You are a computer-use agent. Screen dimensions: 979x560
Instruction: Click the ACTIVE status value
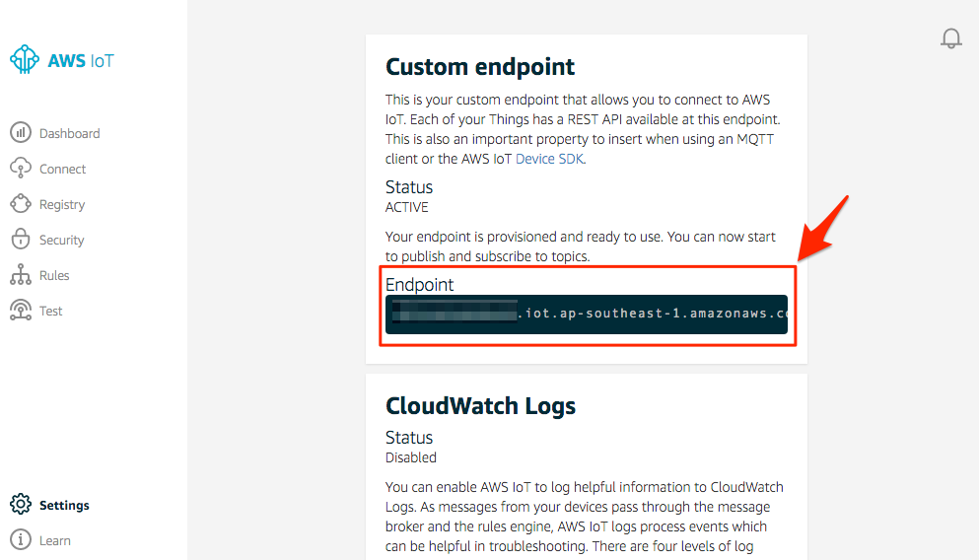coord(406,207)
